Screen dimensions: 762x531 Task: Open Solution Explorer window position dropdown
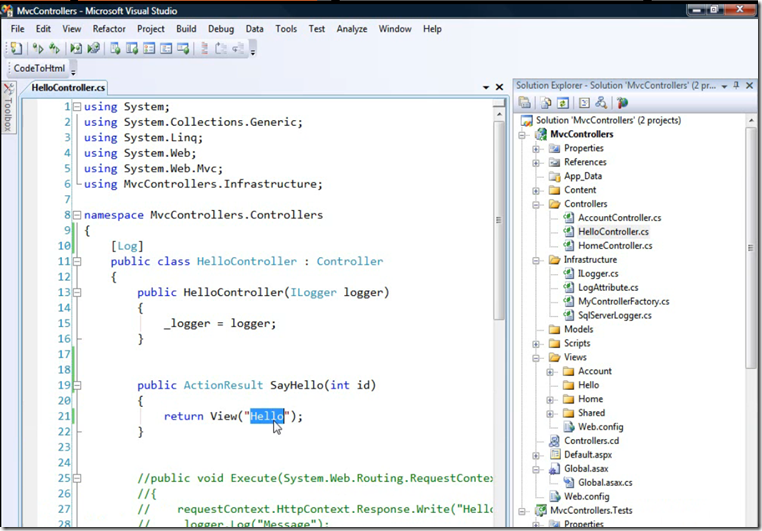point(724,86)
